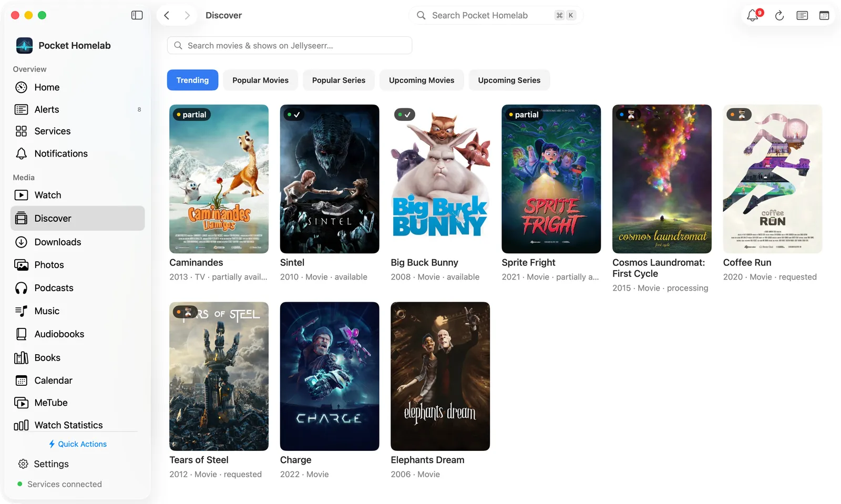Switch to the Upcoming Movies tab

coord(422,80)
